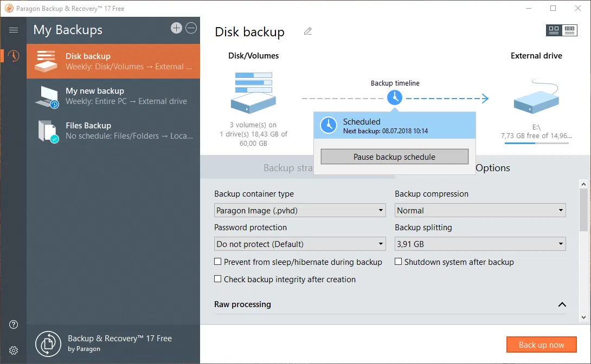Click the Backup timeline clock icon
The height and width of the screenshot is (364, 591).
pyautogui.click(x=395, y=97)
